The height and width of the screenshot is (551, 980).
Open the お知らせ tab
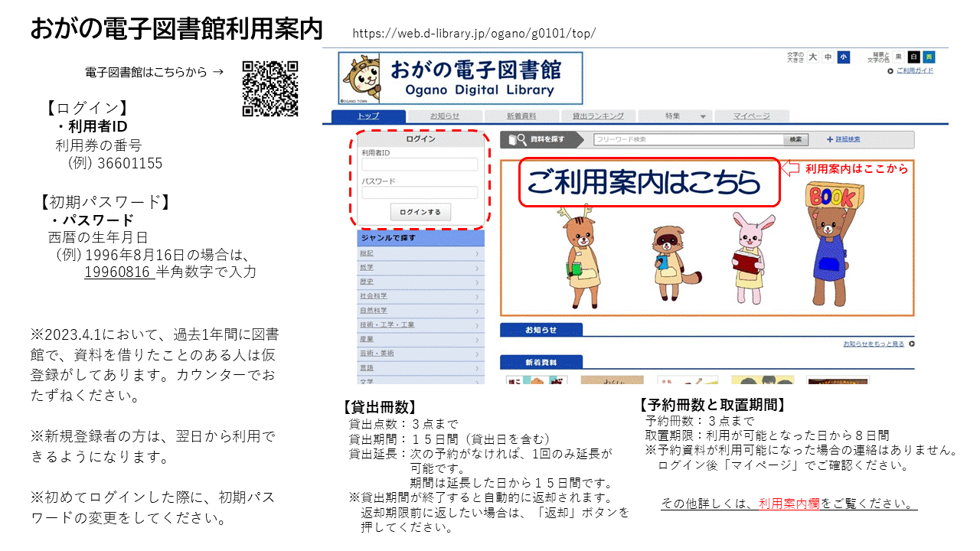pyautogui.click(x=444, y=116)
